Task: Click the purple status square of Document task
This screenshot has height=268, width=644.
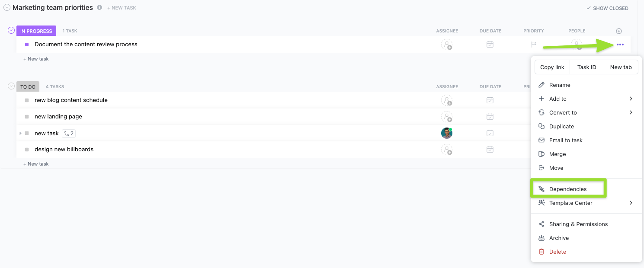Action: pos(27,45)
